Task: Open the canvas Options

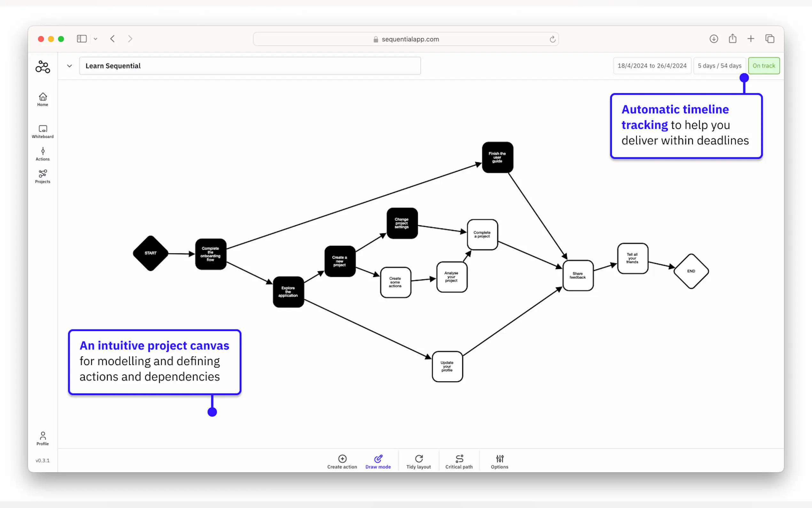Action: click(x=499, y=462)
